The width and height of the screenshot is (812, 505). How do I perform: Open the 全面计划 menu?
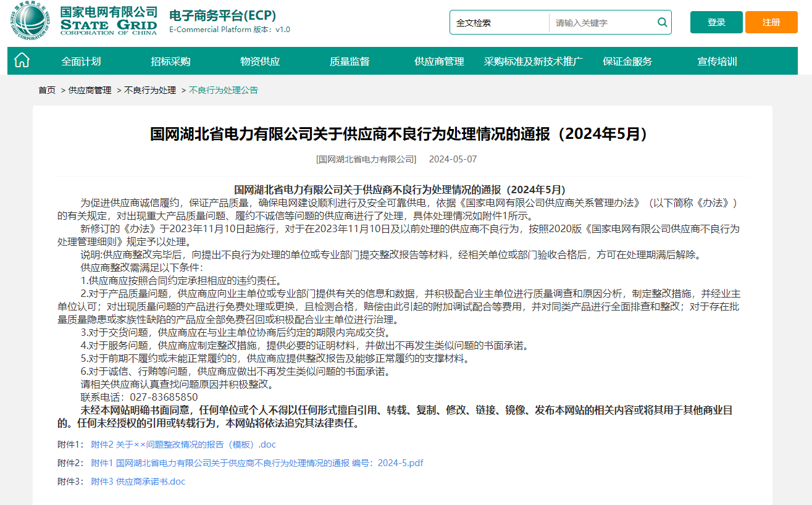81,61
